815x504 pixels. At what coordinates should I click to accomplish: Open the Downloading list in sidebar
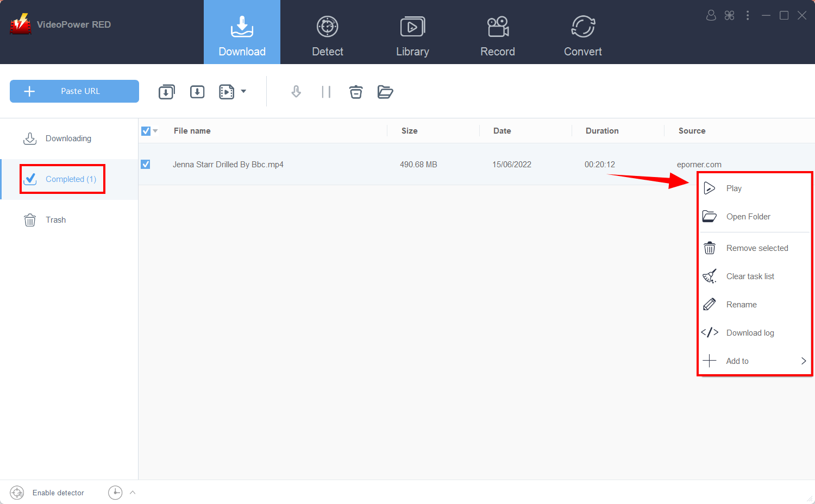69,138
